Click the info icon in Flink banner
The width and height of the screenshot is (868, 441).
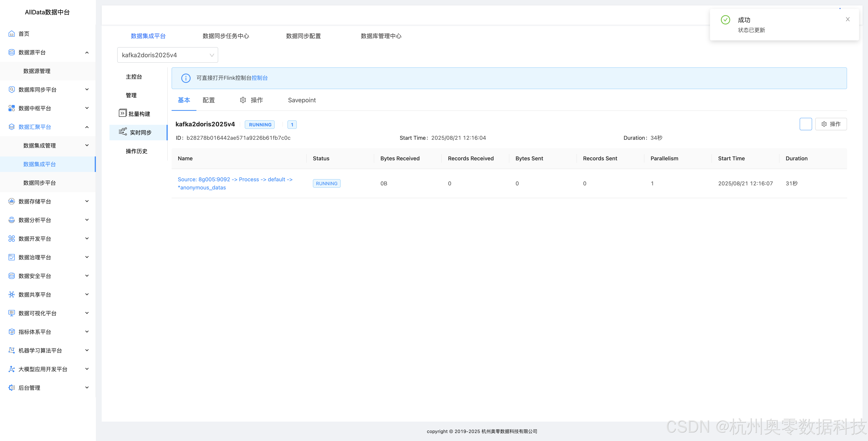pyautogui.click(x=186, y=78)
